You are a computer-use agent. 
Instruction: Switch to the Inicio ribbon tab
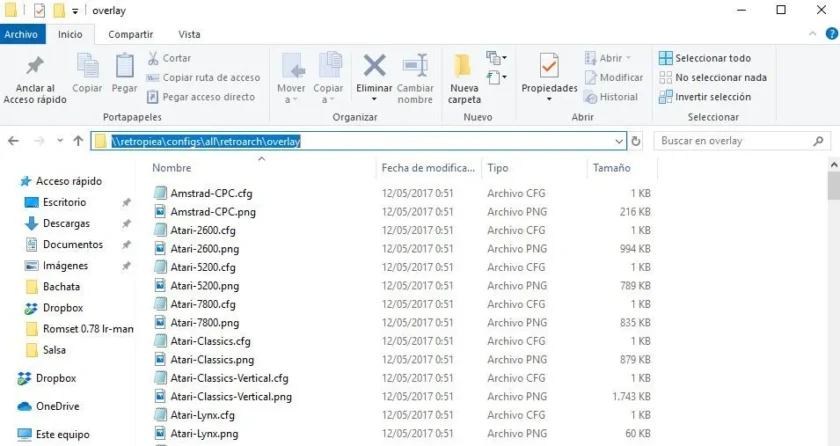[70, 34]
